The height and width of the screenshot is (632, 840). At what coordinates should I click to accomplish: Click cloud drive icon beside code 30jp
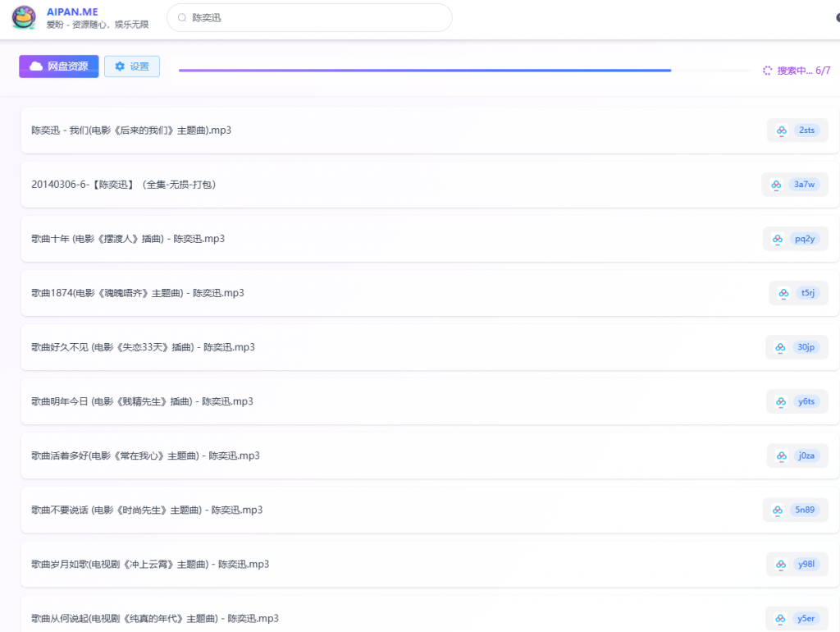pyautogui.click(x=780, y=347)
